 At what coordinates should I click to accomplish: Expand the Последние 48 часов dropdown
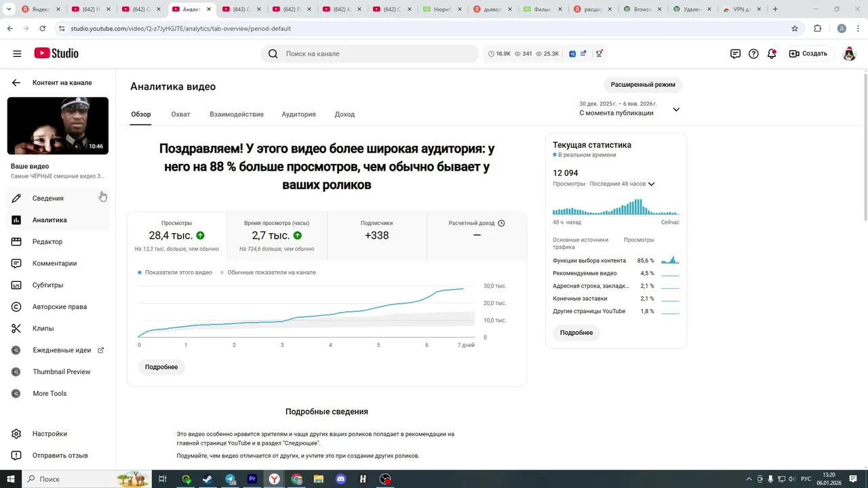coord(652,184)
